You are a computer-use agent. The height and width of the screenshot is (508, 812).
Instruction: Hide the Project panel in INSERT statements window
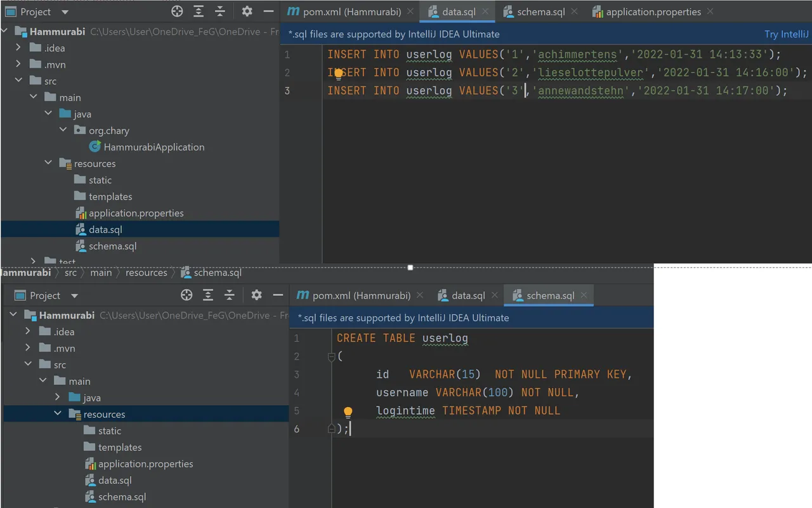tap(268, 11)
